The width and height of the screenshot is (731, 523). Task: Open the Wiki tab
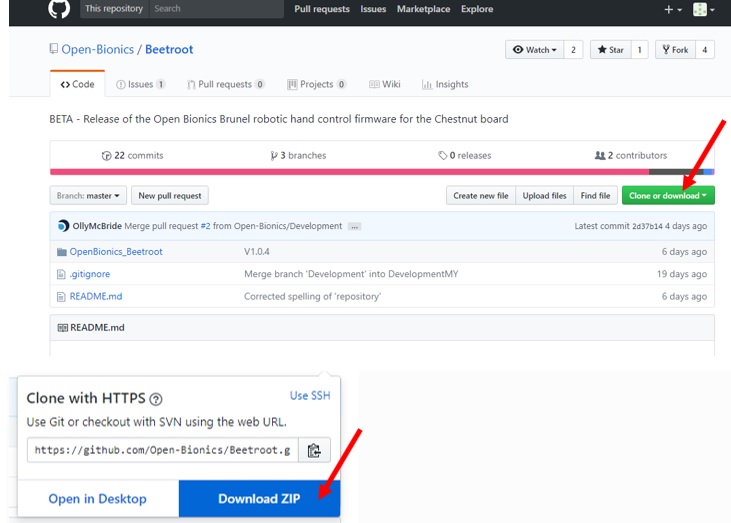coord(385,84)
